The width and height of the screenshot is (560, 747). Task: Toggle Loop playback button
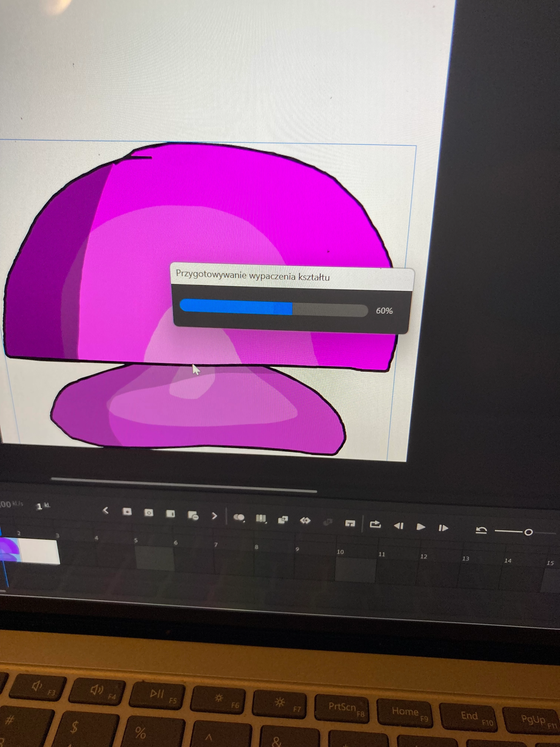pyautogui.click(x=375, y=524)
